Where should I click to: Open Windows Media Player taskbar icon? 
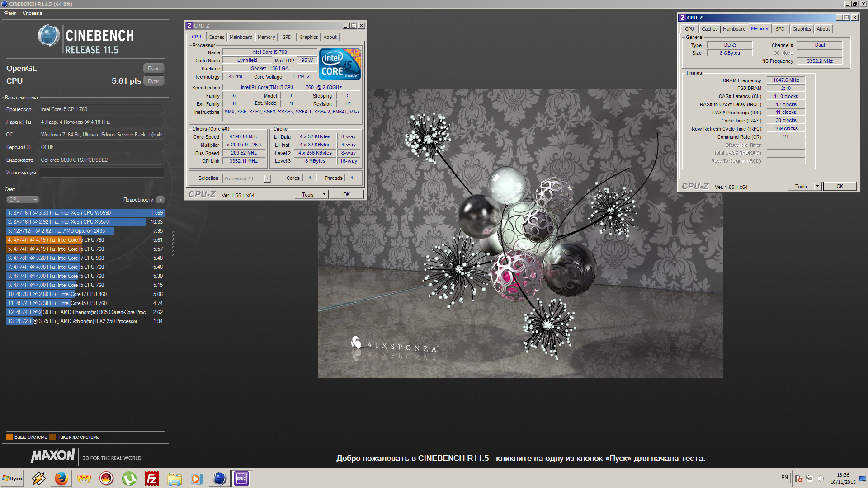coord(196,478)
